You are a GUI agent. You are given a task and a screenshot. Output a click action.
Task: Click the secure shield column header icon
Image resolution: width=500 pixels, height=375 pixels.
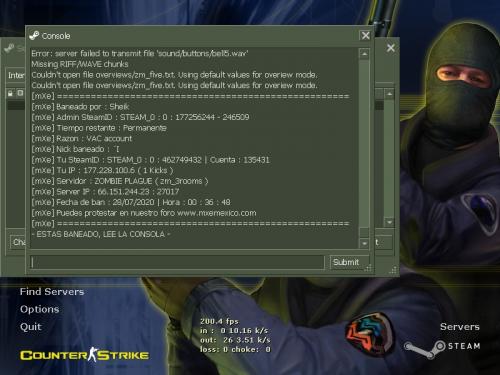pos(21,93)
